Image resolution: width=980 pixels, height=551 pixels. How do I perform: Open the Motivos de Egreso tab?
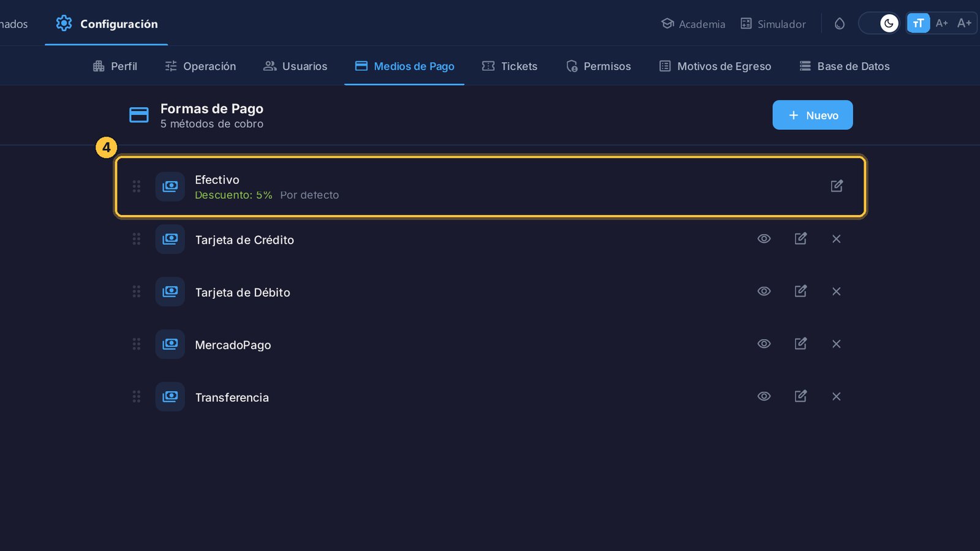coord(715,66)
